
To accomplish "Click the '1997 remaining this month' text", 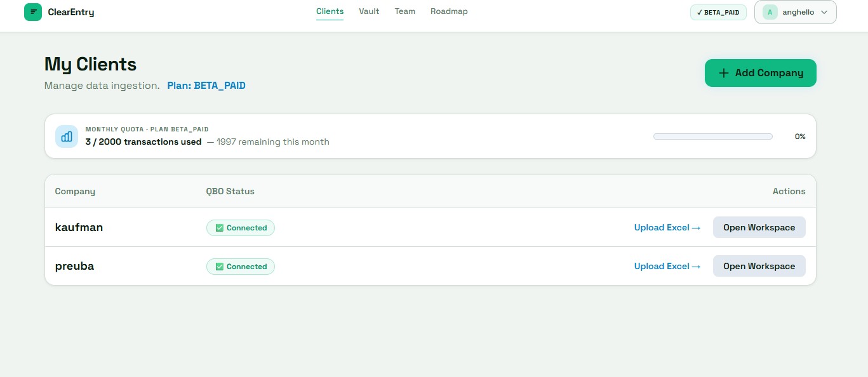I will [273, 142].
